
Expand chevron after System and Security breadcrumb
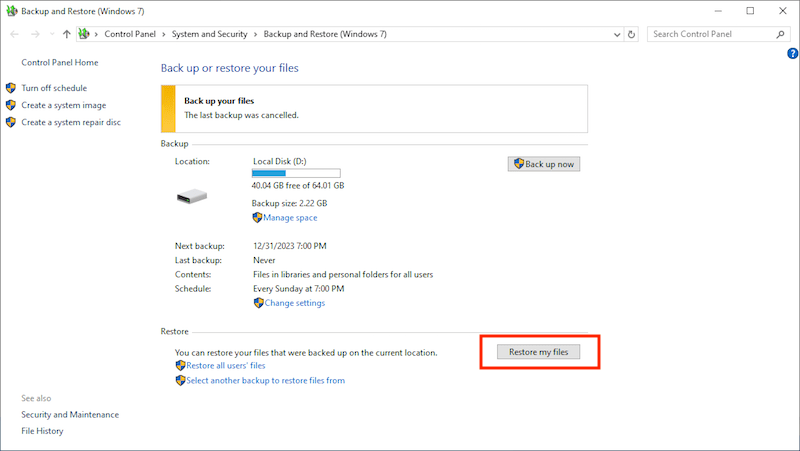[x=255, y=34]
